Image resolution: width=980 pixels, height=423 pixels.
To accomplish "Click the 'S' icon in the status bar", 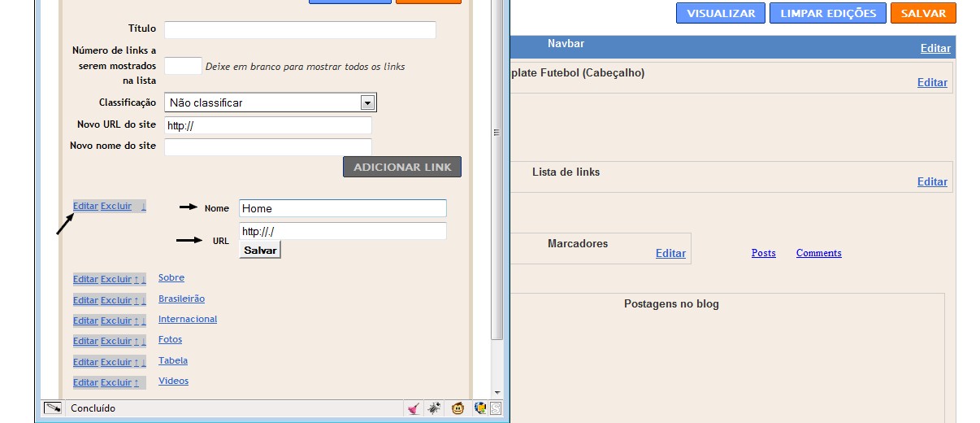I will (495, 408).
